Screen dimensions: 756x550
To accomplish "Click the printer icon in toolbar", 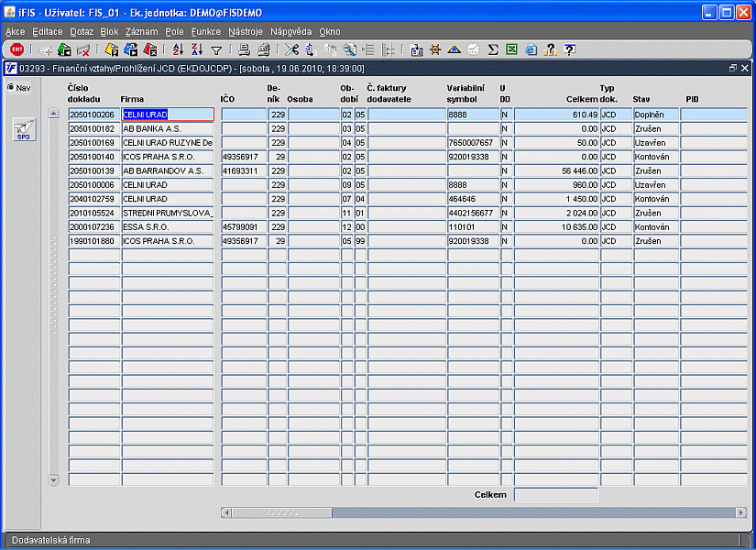I will point(245,49).
